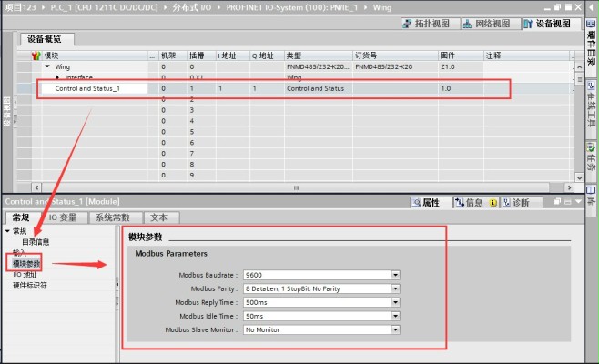Viewport: 599px width, 364px height.
Task: Click the yellow info badge icon
Action: pos(492,203)
